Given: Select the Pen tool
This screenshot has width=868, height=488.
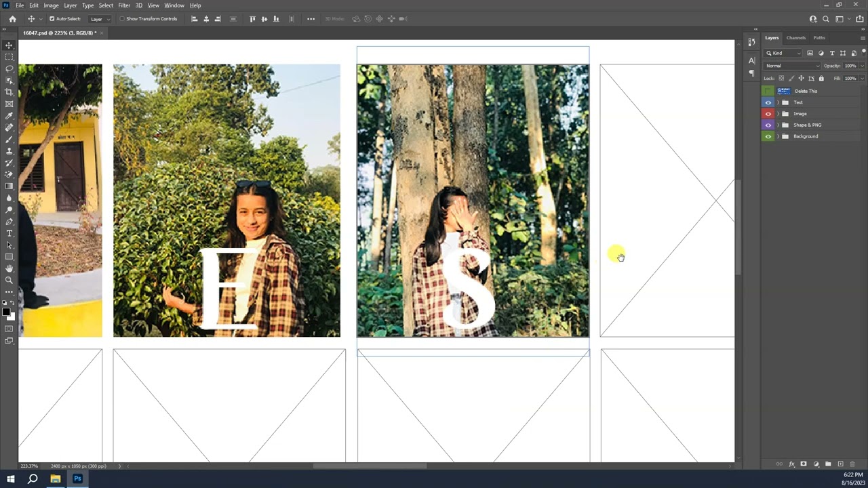Looking at the screenshot, I should coord(9,222).
